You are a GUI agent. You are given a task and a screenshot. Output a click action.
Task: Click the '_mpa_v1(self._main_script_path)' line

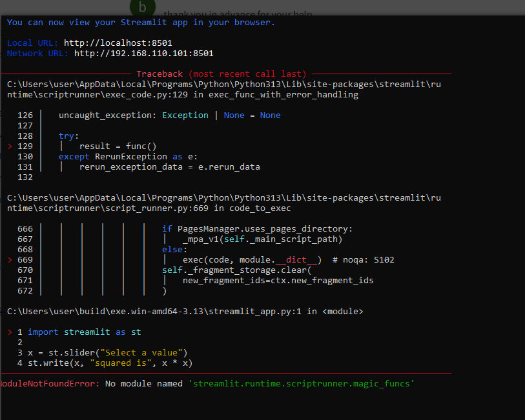coord(262,239)
